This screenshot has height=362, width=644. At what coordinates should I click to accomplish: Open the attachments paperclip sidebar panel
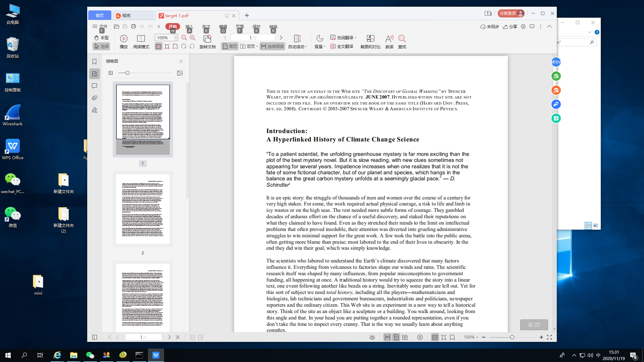(x=95, y=98)
